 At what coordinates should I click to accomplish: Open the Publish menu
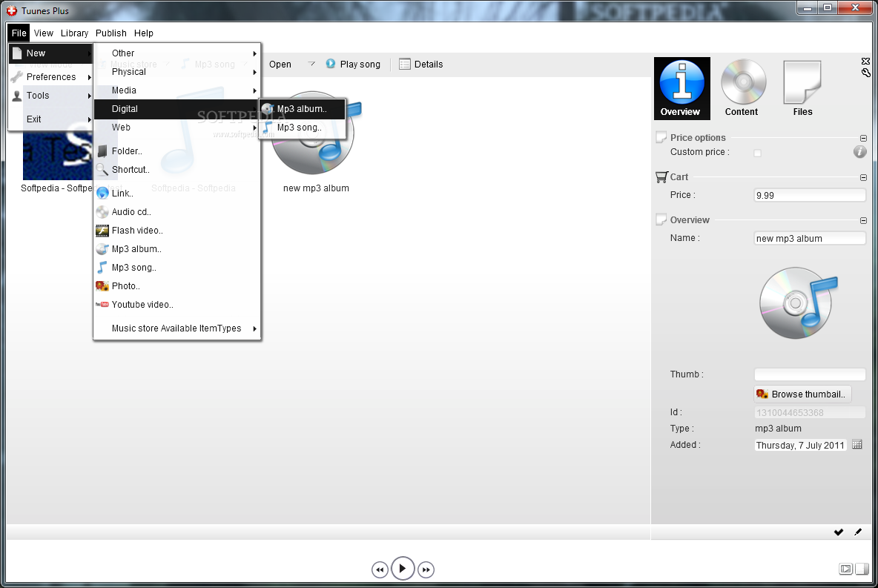coord(111,33)
